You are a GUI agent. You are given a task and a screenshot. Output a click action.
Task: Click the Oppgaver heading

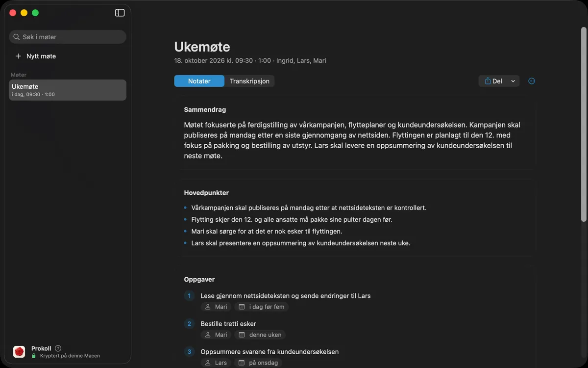199,279
